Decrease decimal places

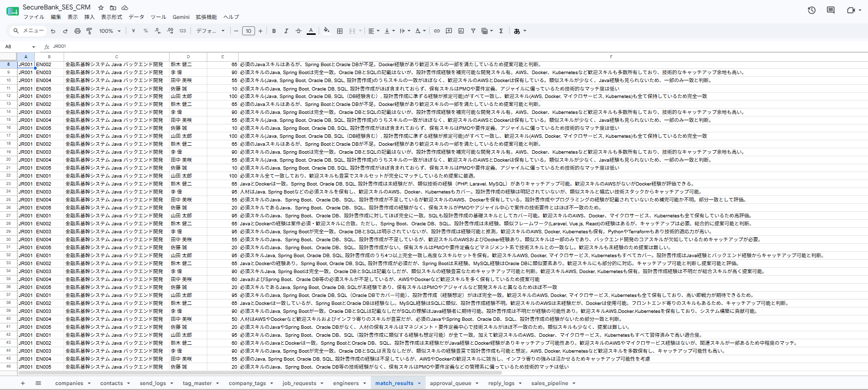pos(158,31)
